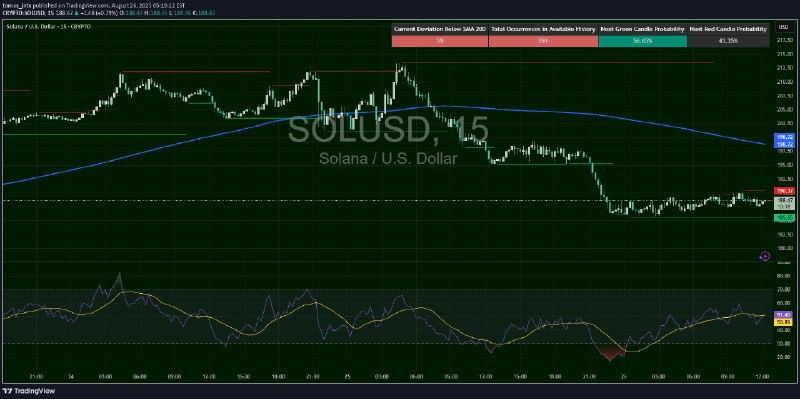800x399 pixels.
Task: Click the 25 date label on the time axis
Action: click(347, 377)
